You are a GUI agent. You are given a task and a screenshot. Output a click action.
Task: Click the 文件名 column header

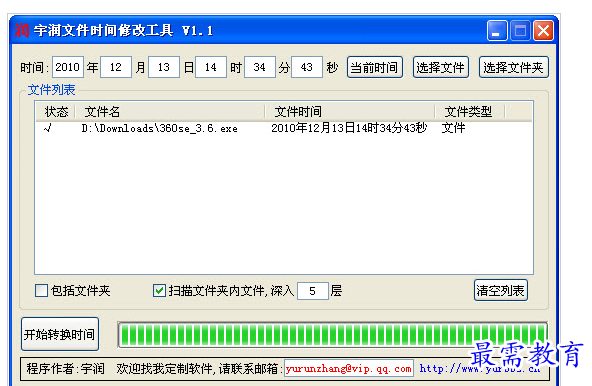tap(170, 112)
